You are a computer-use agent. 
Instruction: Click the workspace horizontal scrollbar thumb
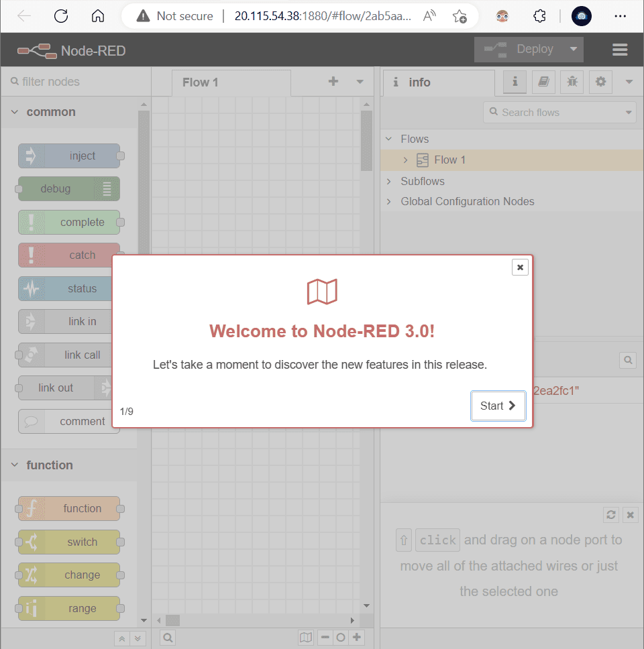[x=172, y=620]
